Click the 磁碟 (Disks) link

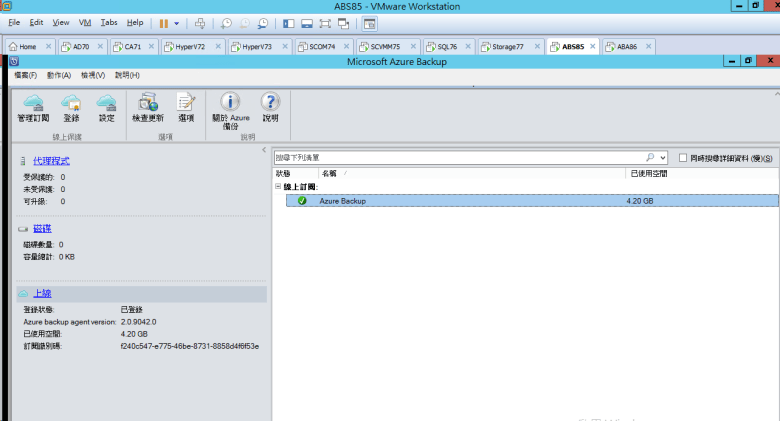click(x=42, y=229)
